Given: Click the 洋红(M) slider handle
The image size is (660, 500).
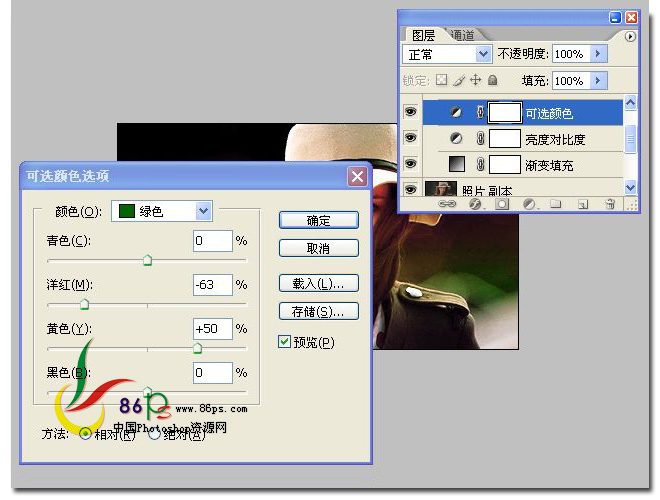Looking at the screenshot, I should [x=85, y=304].
